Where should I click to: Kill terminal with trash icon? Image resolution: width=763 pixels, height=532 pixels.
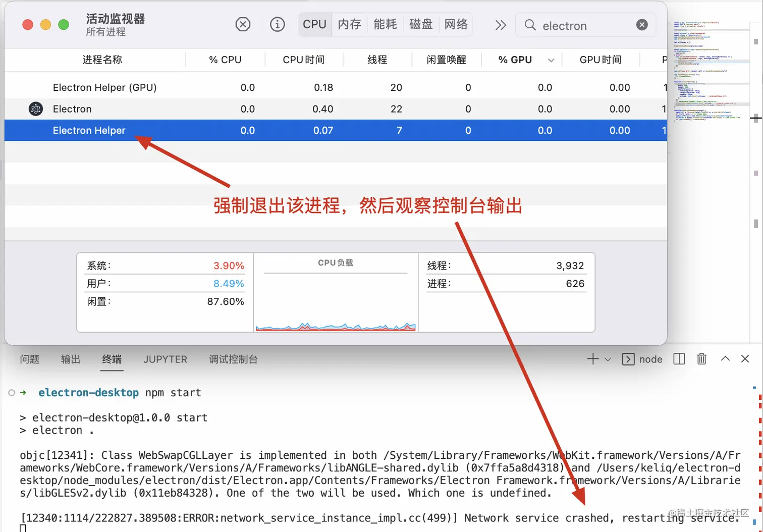click(x=701, y=359)
